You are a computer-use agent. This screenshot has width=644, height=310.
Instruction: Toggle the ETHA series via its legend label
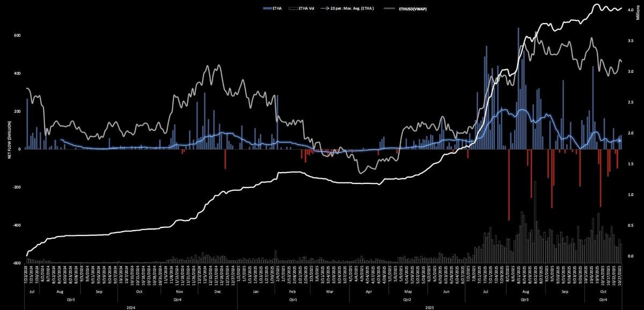point(276,8)
